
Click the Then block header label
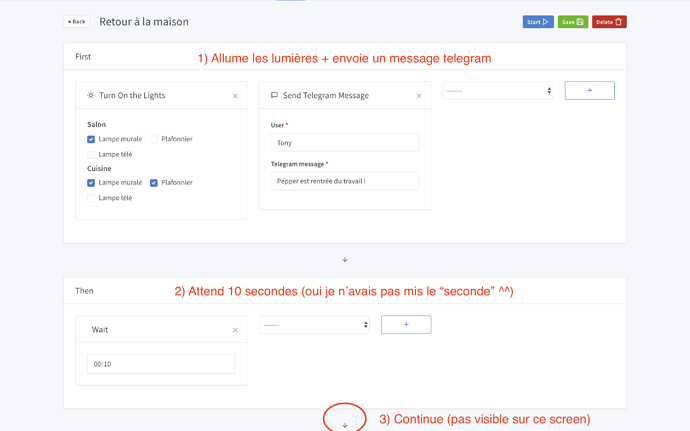pyautogui.click(x=84, y=291)
